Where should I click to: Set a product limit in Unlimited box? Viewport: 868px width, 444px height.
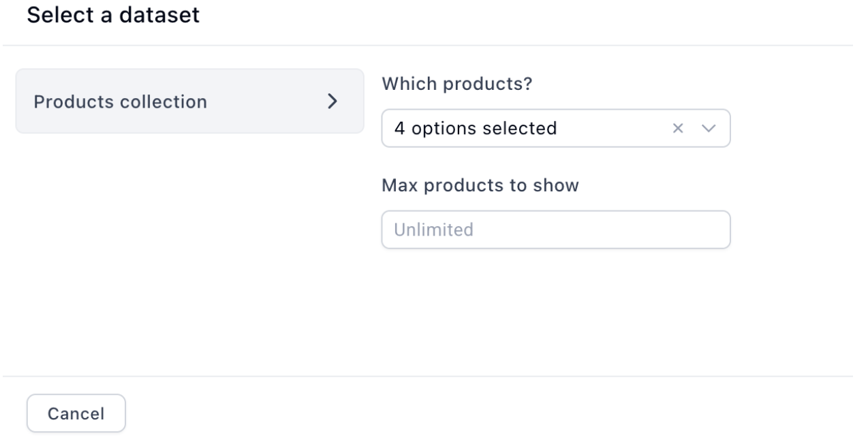556,229
